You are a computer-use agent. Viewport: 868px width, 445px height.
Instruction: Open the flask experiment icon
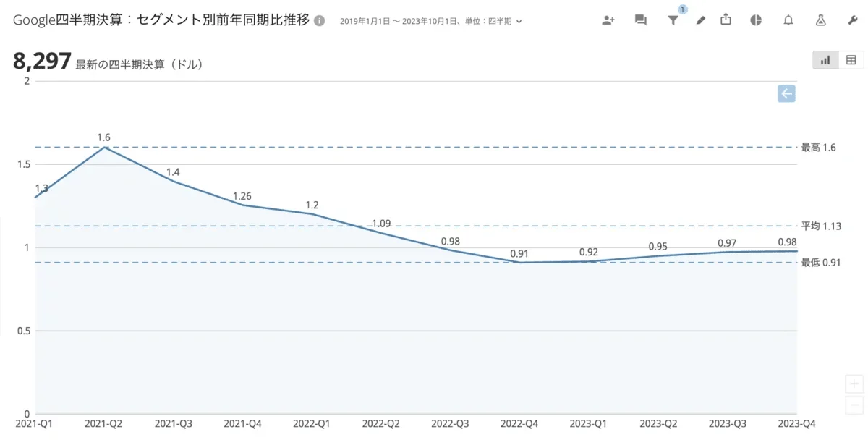pyautogui.click(x=820, y=20)
